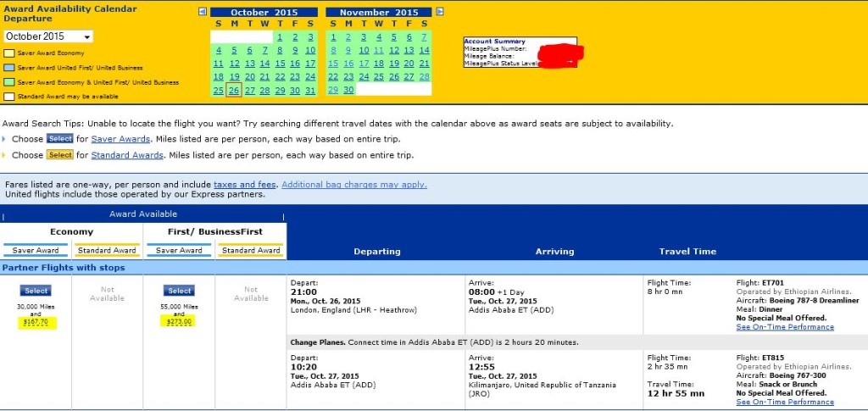Click the First/BusinessFirst Saver Award tab
868x411 pixels.
tap(179, 250)
